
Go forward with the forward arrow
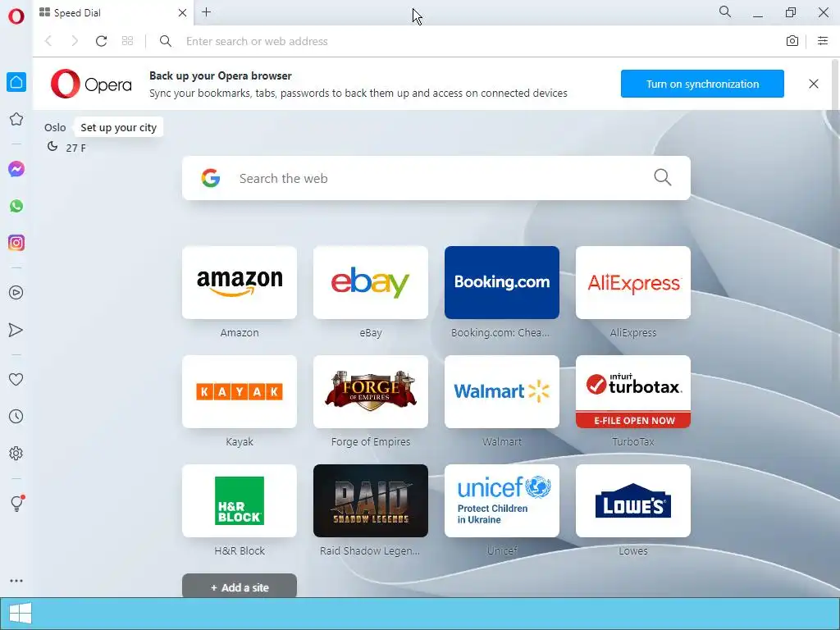click(x=75, y=41)
